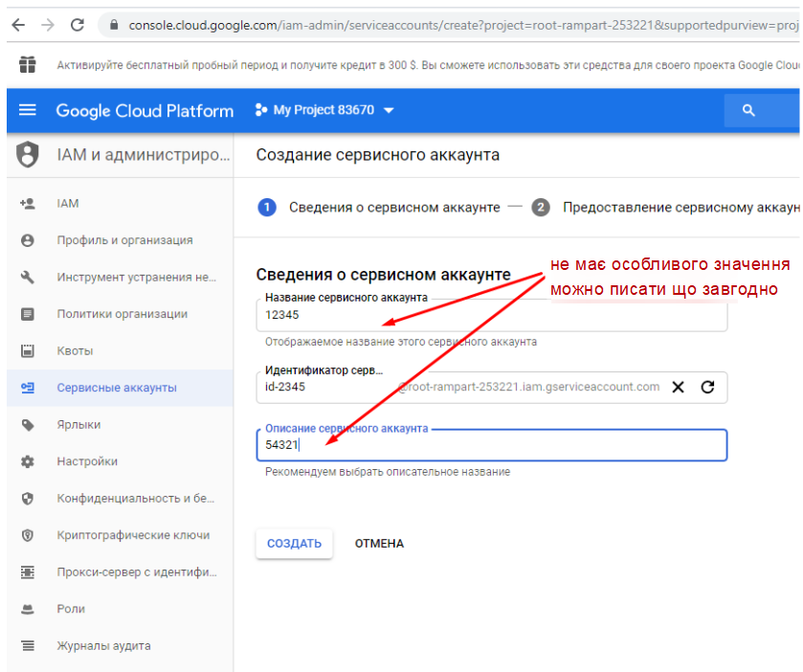Click the project dots icon beside My Project

(261, 110)
